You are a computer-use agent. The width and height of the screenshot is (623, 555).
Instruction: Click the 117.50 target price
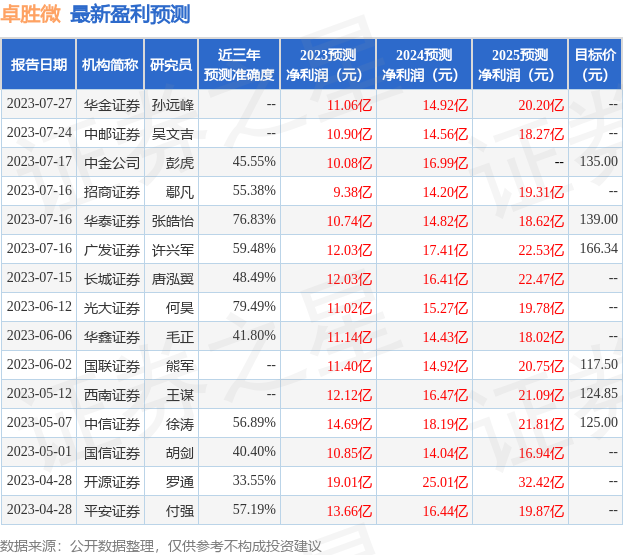pos(598,364)
